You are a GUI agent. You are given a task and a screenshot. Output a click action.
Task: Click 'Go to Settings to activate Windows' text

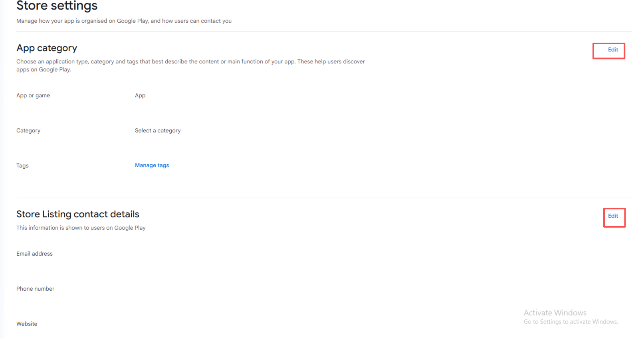click(571, 322)
